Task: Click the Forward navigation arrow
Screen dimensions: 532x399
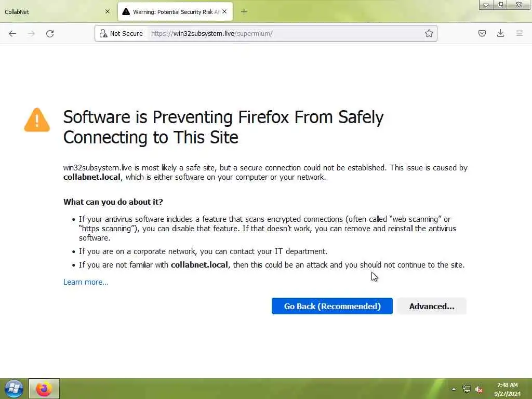Action: pos(31,33)
